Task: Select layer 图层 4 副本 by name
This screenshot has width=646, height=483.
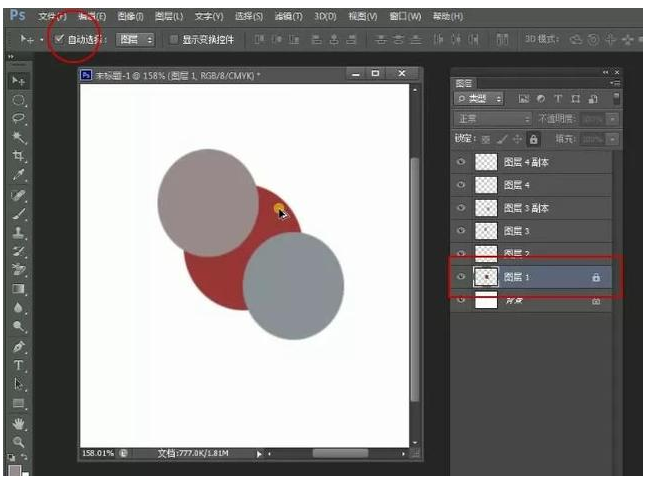Action: click(x=526, y=162)
